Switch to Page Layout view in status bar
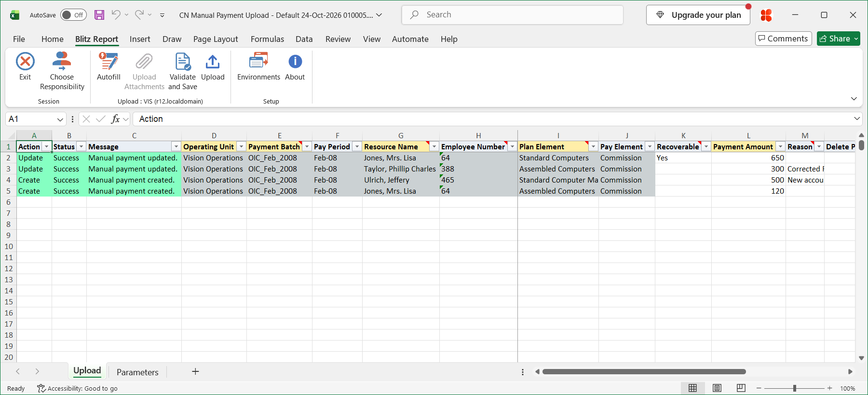 point(717,388)
